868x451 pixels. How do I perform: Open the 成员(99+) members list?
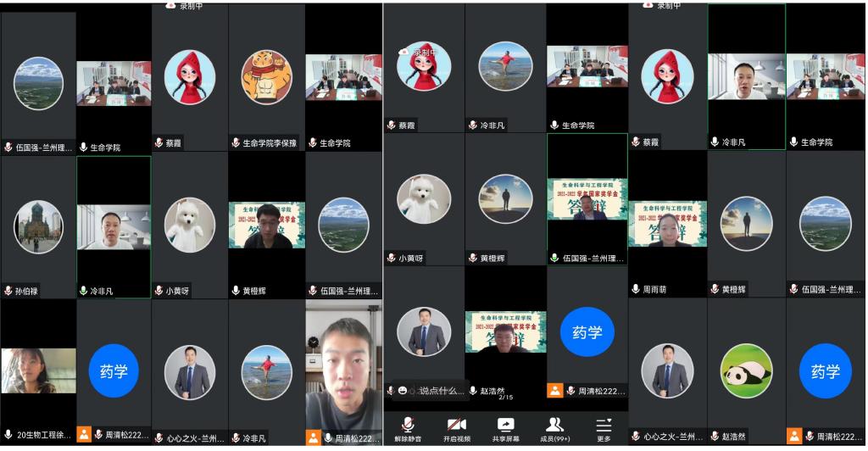click(555, 429)
